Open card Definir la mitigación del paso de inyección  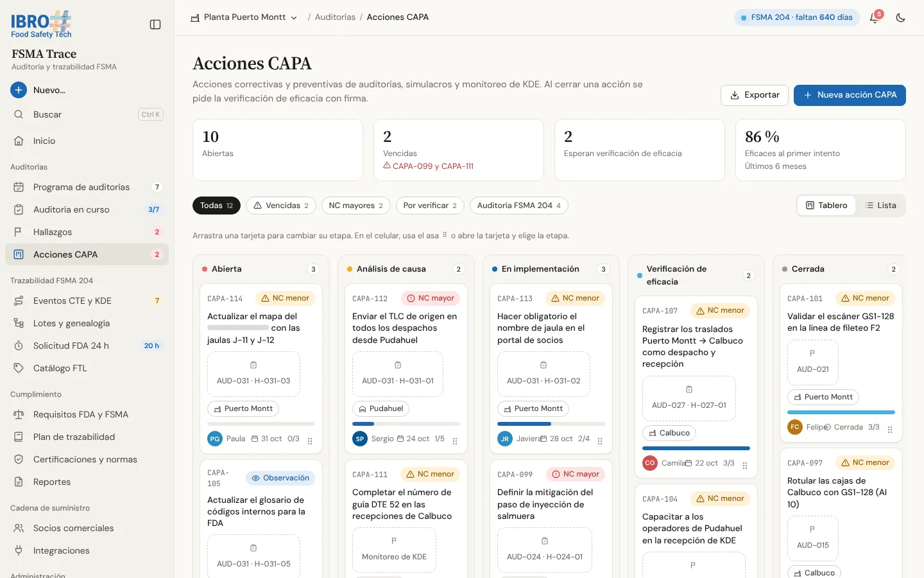tap(545, 504)
